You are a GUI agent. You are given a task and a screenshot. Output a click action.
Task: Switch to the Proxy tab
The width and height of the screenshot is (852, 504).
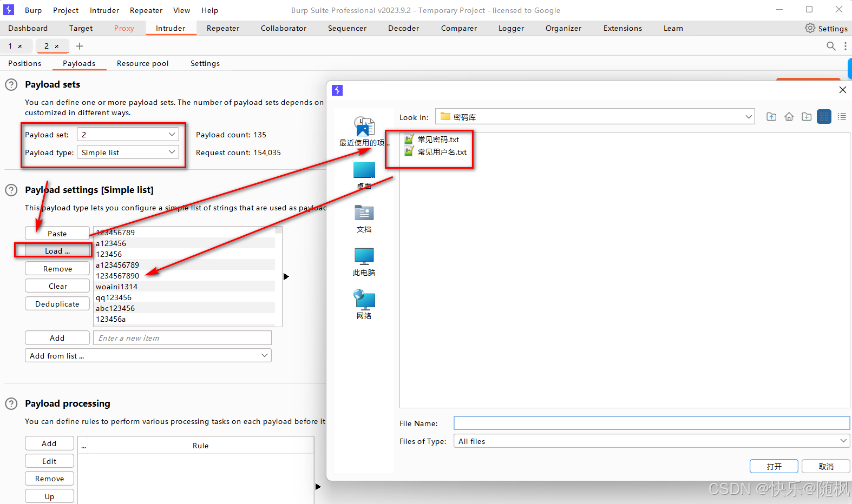pyautogui.click(x=124, y=28)
